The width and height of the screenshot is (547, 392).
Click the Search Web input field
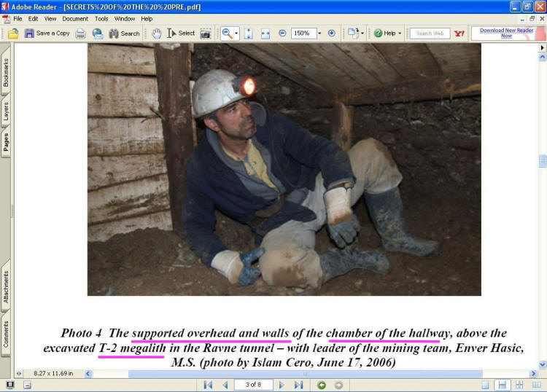(x=430, y=34)
